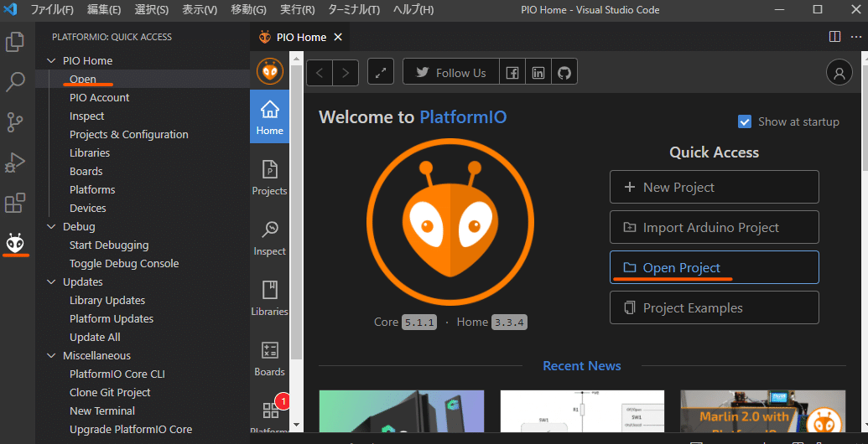868x444 pixels.
Task: Collapse the PIO Home tree section
Action: (51, 61)
